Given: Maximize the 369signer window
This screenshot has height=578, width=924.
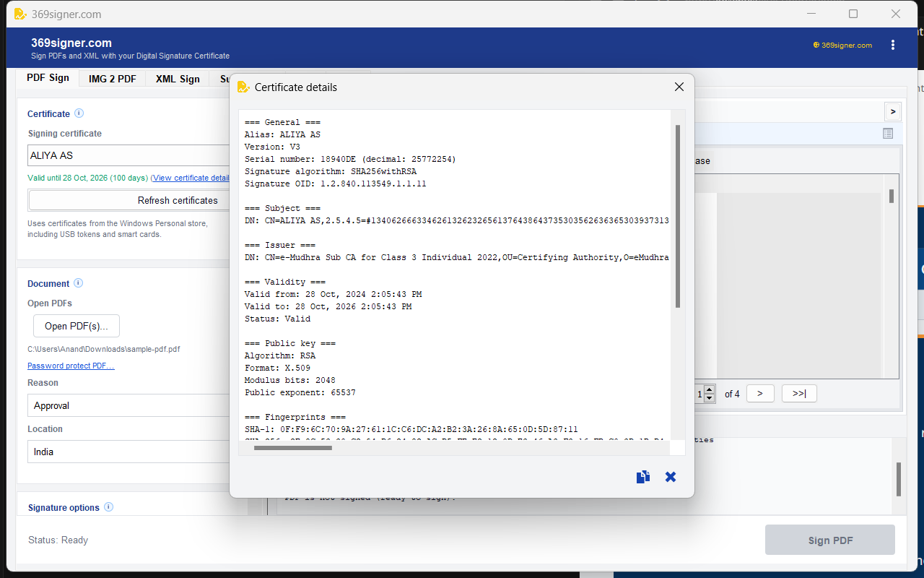Looking at the screenshot, I should coord(853,14).
